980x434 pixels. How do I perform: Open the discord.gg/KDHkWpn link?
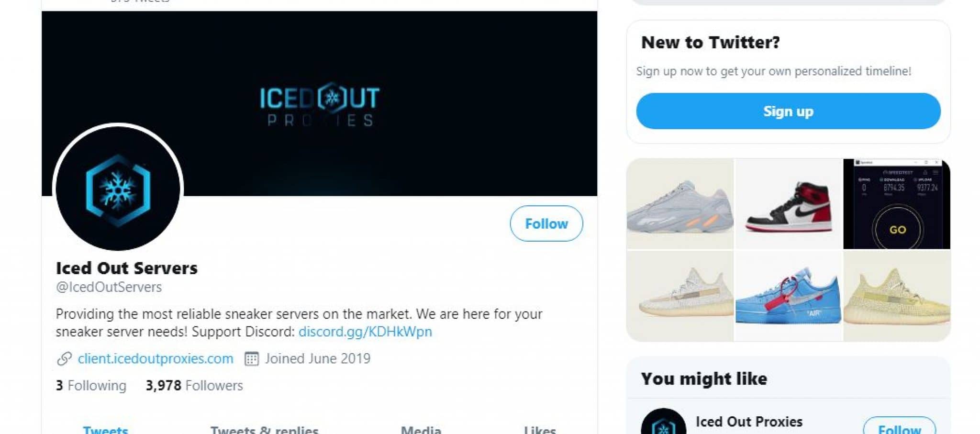pyautogui.click(x=365, y=332)
